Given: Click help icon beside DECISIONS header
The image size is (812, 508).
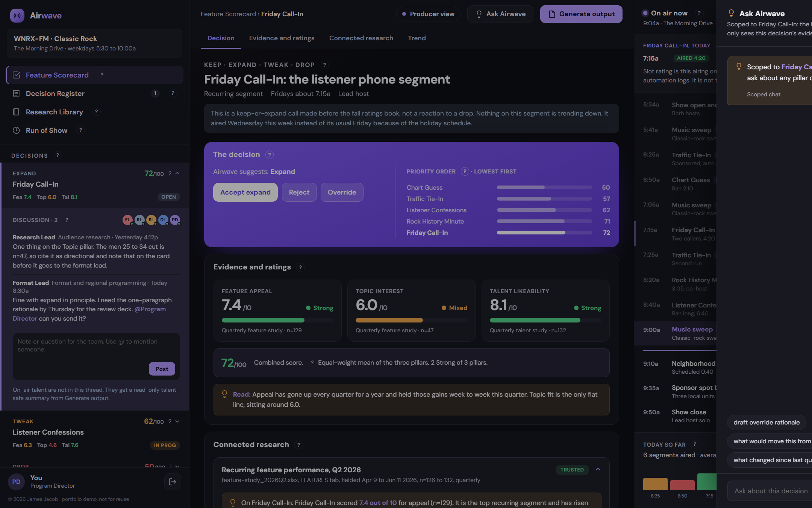Looking at the screenshot, I should [58, 155].
